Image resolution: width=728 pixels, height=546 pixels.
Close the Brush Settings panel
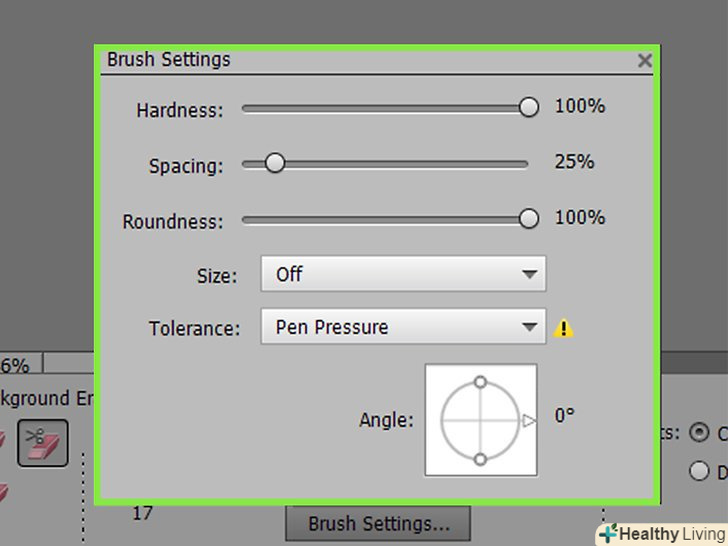(645, 61)
